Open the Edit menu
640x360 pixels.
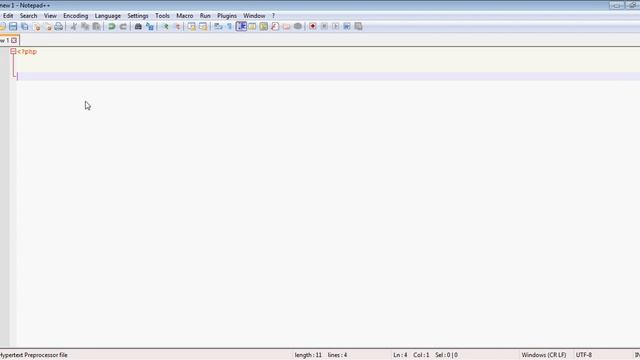tap(8, 16)
